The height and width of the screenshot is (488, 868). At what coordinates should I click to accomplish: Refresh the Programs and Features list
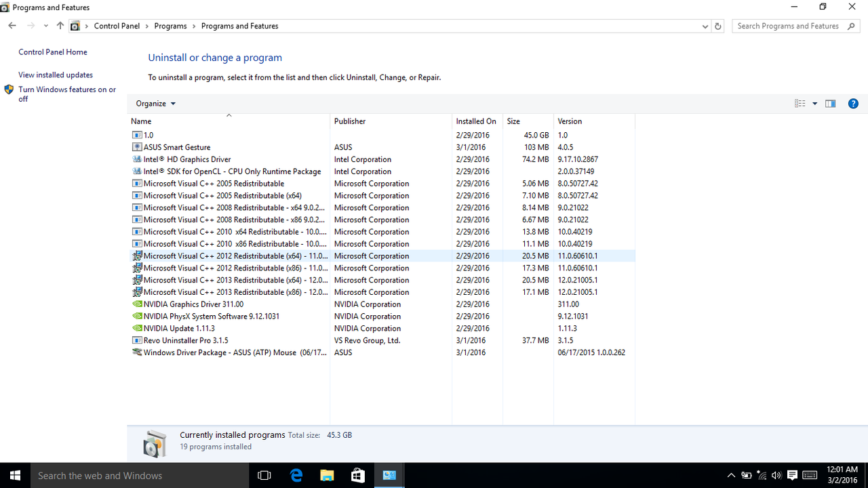click(x=718, y=26)
